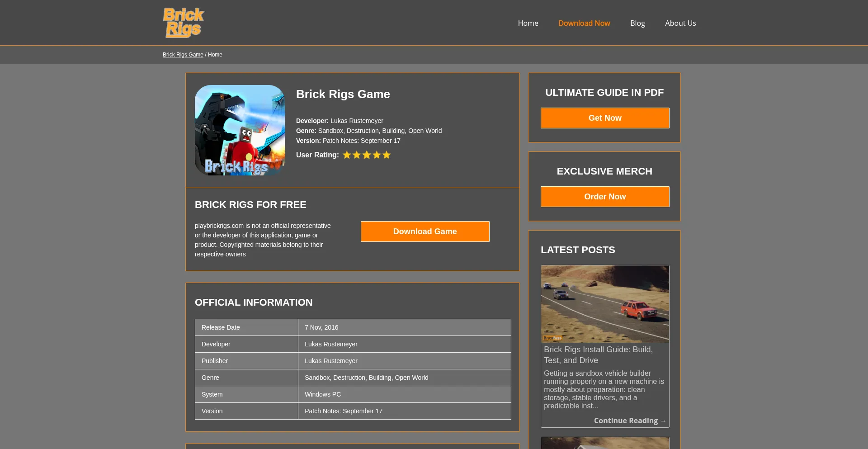Click the 'BRICK RIGS FOR FREE' heading
This screenshot has width=868, height=449.
point(250,205)
